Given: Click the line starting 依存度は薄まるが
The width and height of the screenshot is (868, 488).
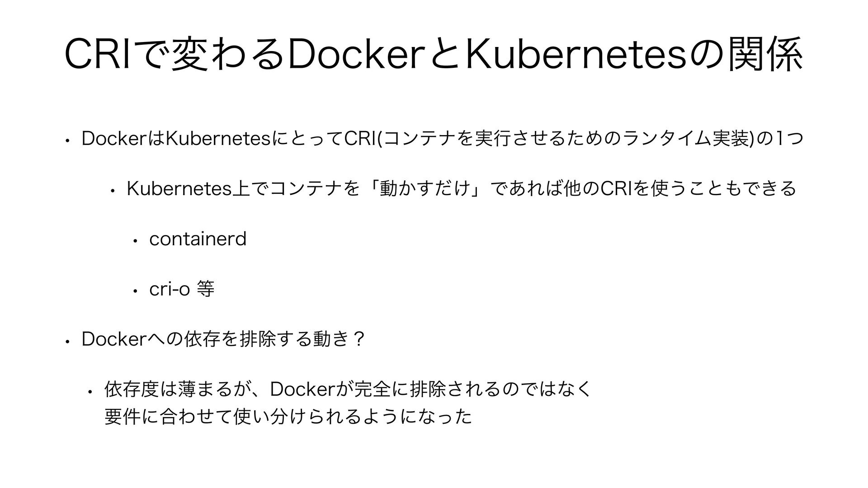Looking at the screenshot, I should coord(347,389).
